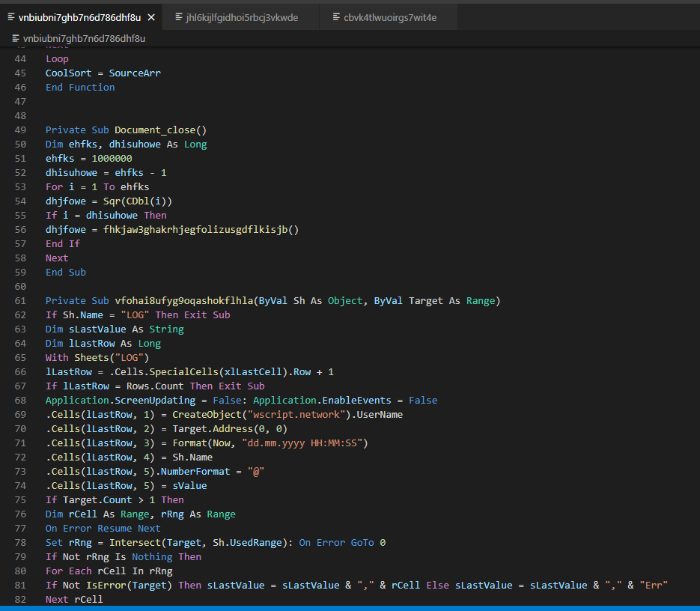Viewport: 700px width, 611px height.
Task: Click Sqr(CDbl(i)) on line 54
Action: pyautogui.click(x=138, y=201)
